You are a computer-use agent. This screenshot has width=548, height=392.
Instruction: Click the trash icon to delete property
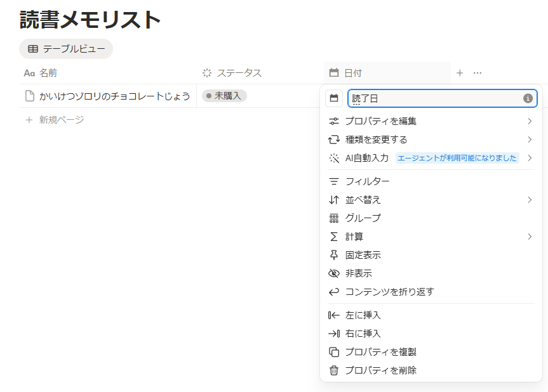[334, 370]
